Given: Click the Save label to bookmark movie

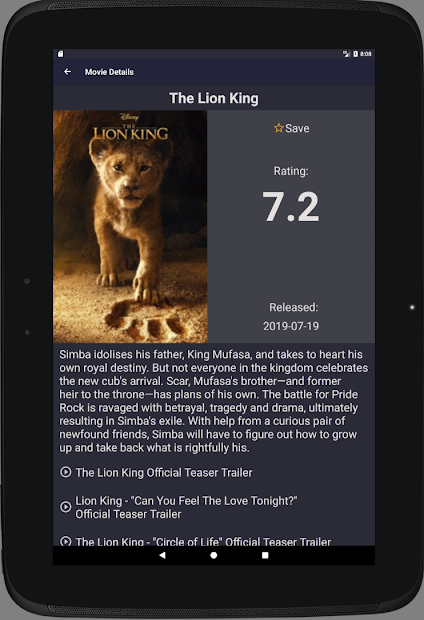Looking at the screenshot, I should click(297, 129).
